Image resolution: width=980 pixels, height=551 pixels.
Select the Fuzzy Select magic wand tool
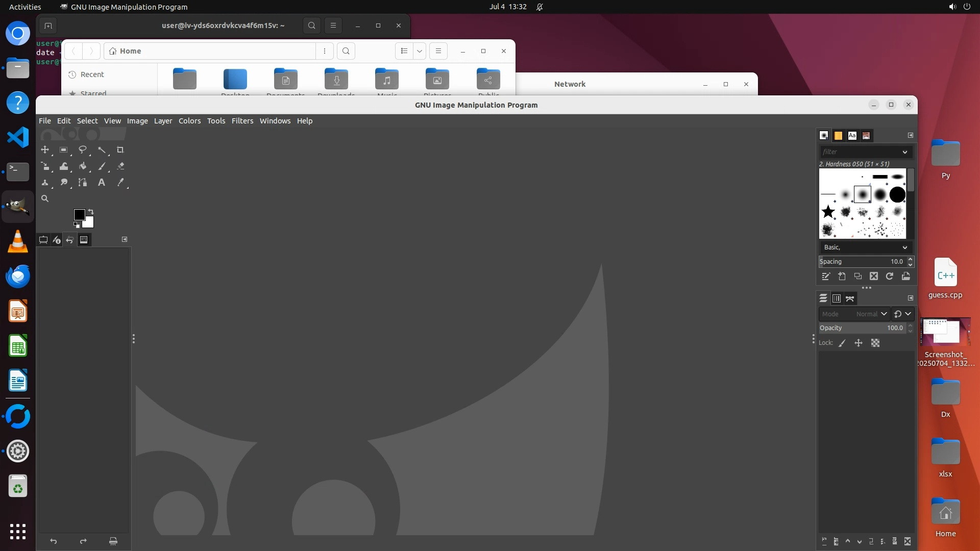(x=102, y=150)
